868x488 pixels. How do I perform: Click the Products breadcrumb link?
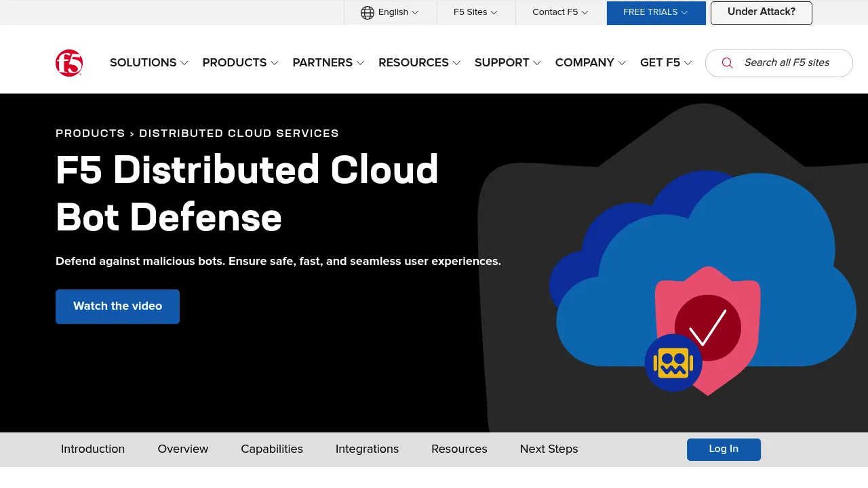coord(90,133)
